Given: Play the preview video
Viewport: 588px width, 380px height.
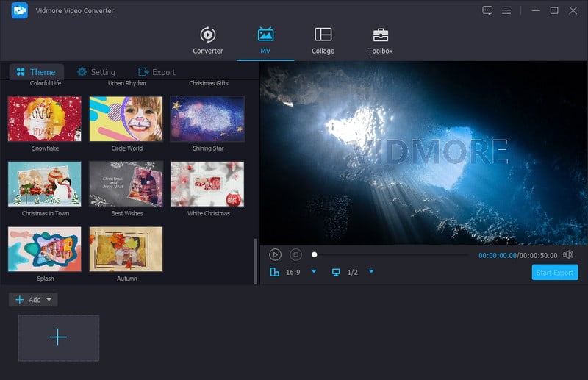Looking at the screenshot, I should (x=275, y=254).
